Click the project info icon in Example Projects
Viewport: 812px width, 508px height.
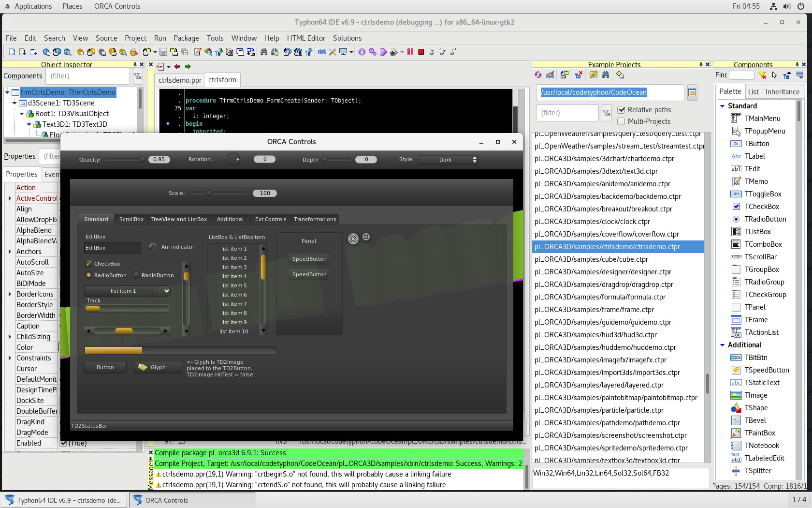pyautogui.click(x=620, y=75)
